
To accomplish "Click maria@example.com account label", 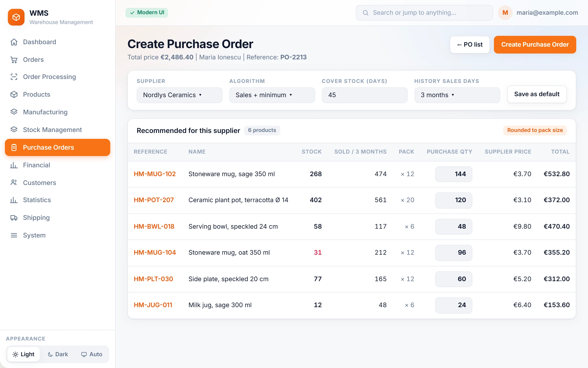I will pyautogui.click(x=547, y=13).
